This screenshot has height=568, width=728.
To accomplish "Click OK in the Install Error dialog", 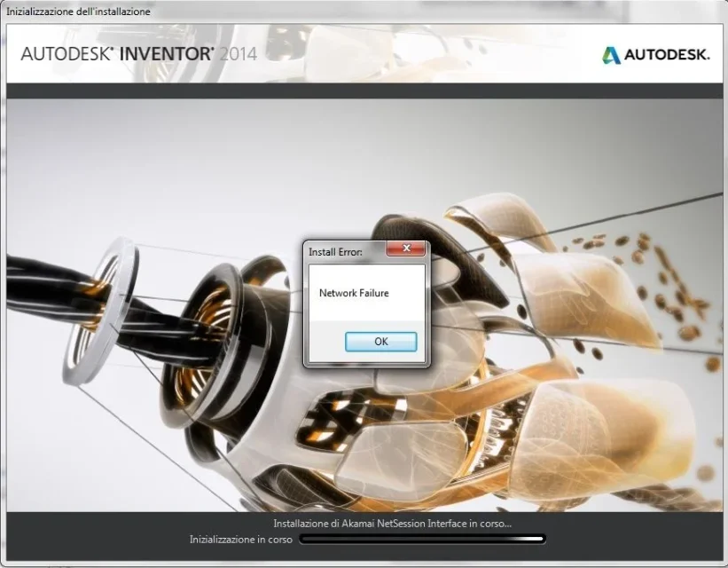I will (380, 342).
